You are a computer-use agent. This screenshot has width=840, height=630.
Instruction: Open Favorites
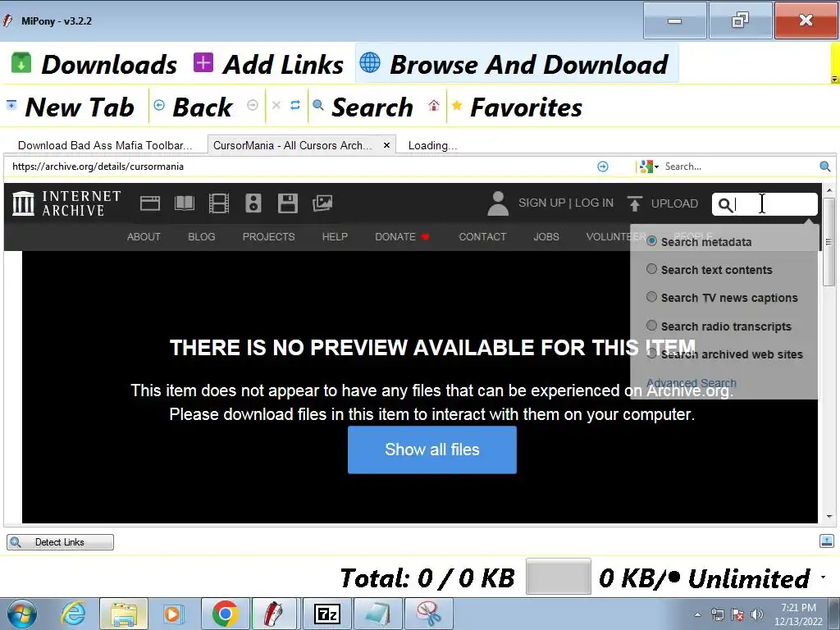517,107
